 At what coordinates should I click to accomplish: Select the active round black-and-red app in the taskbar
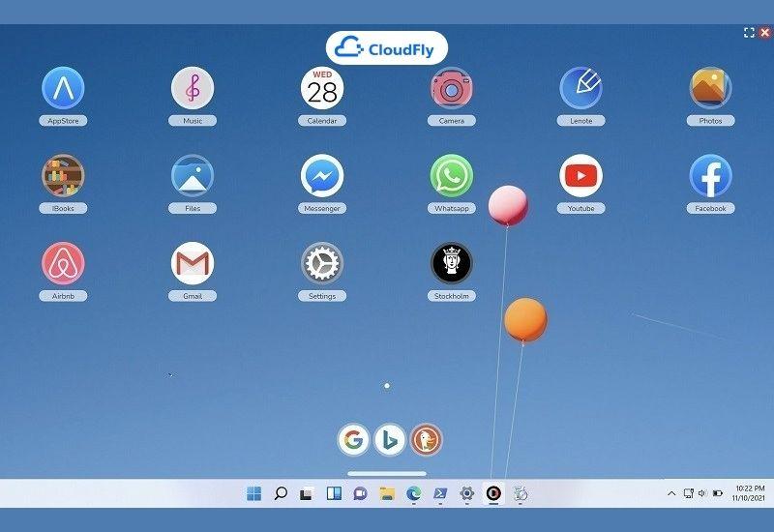click(493, 493)
